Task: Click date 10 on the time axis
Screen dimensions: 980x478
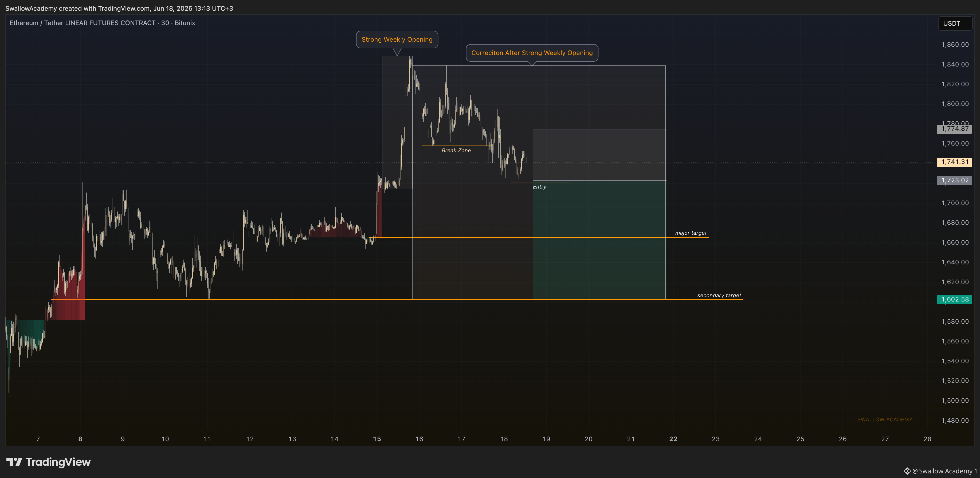Action: (x=165, y=439)
